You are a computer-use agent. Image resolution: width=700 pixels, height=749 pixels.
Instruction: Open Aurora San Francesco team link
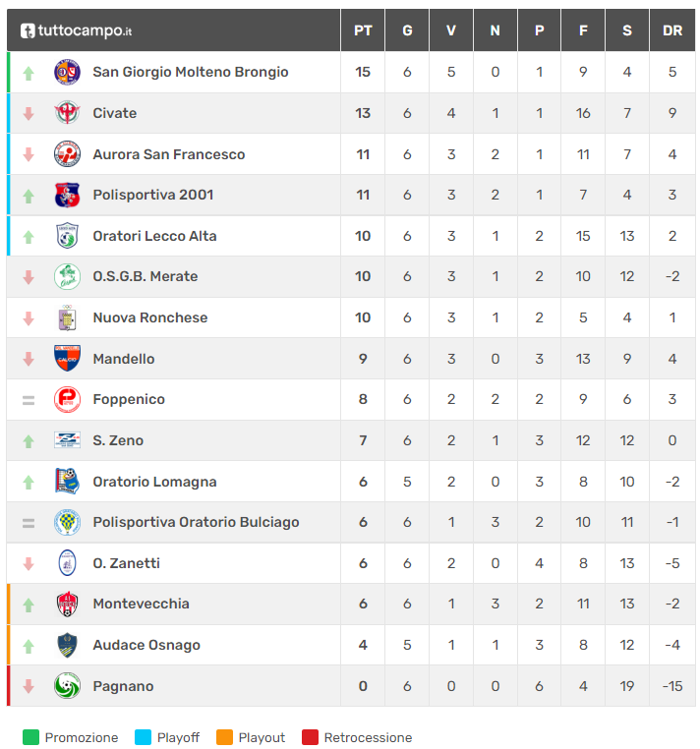tap(168, 154)
